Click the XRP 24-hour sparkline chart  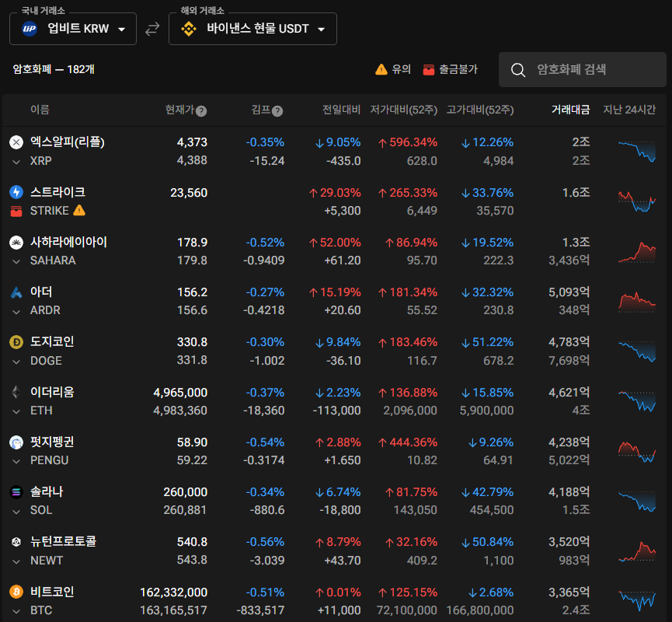tap(637, 152)
